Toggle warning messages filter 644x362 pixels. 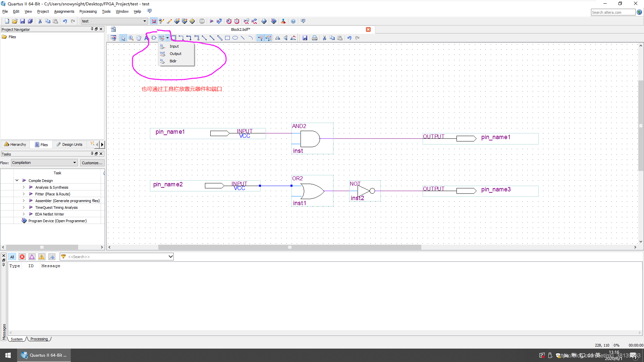(x=42, y=257)
